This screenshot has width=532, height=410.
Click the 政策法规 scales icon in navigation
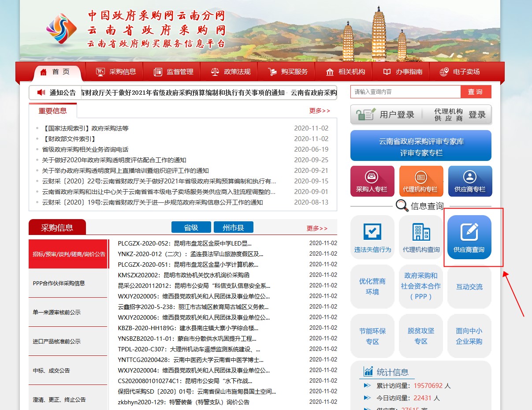click(215, 72)
